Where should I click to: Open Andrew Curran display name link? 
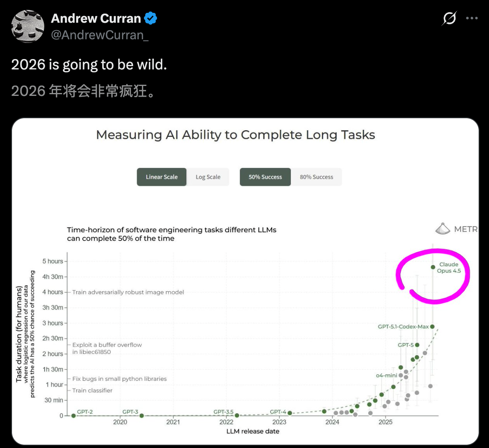pos(96,18)
